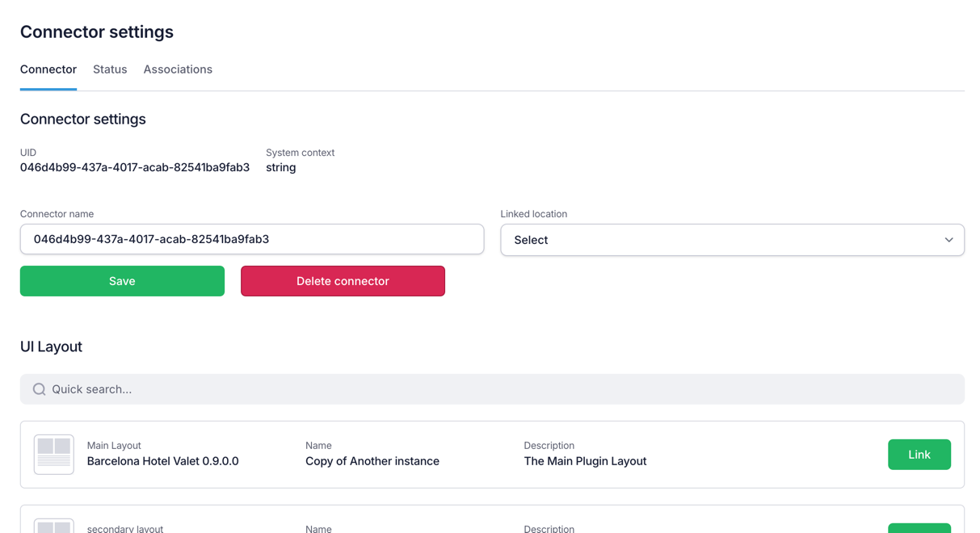This screenshot has height=533, width=980.
Task: Click the Save button
Action: pos(122,281)
